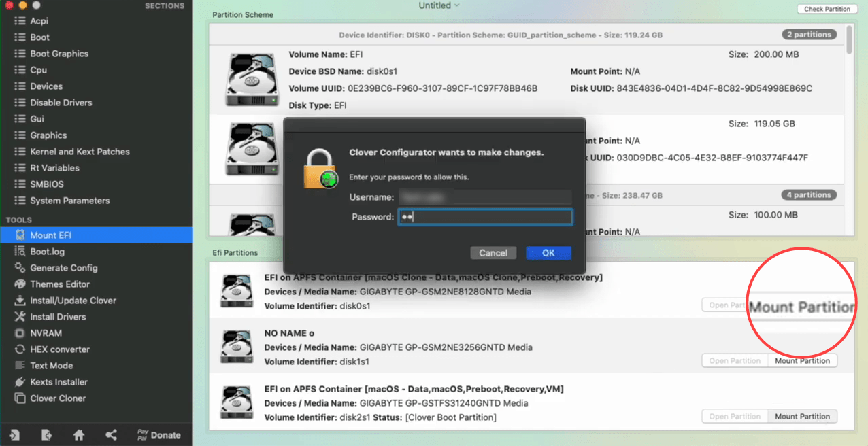Click the macOS Clone EFI container title
Image resolution: width=868 pixels, height=446 pixels.
[433, 277]
